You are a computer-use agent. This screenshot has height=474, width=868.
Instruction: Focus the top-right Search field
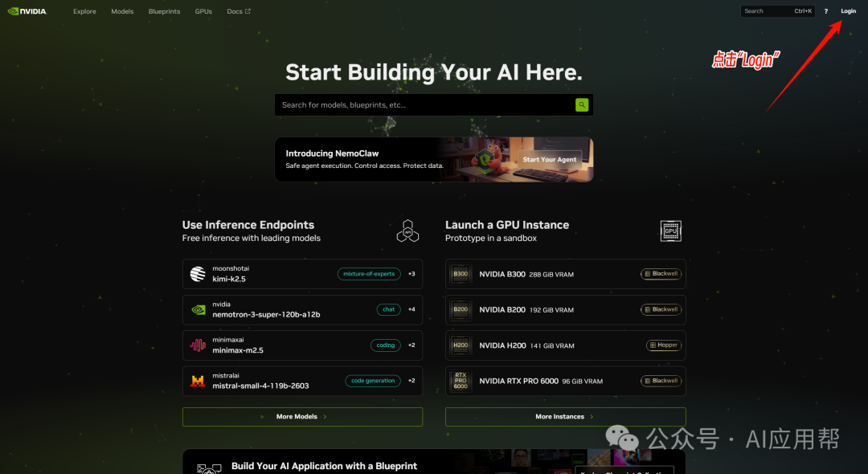777,11
